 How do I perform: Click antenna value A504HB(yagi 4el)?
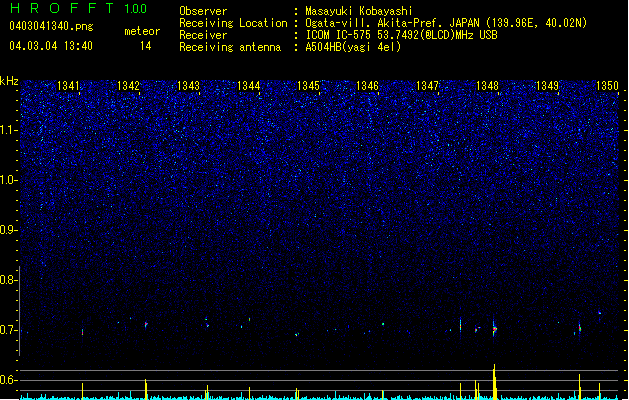(353, 47)
